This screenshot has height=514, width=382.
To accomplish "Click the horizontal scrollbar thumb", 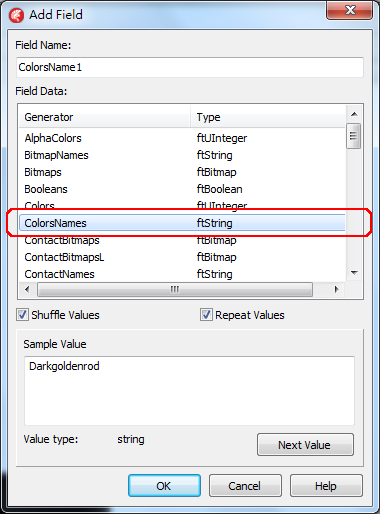I will [175, 289].
